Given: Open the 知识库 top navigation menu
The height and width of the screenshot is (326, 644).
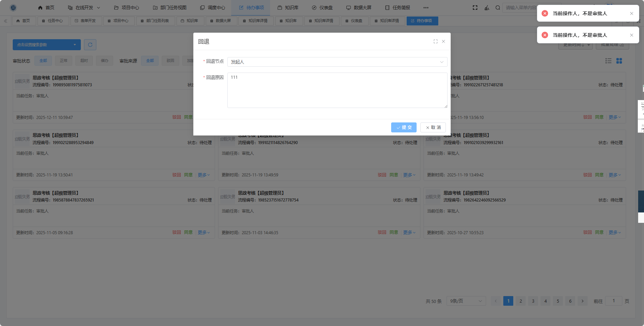Looking at the screenshot, I should click(288, 8).
